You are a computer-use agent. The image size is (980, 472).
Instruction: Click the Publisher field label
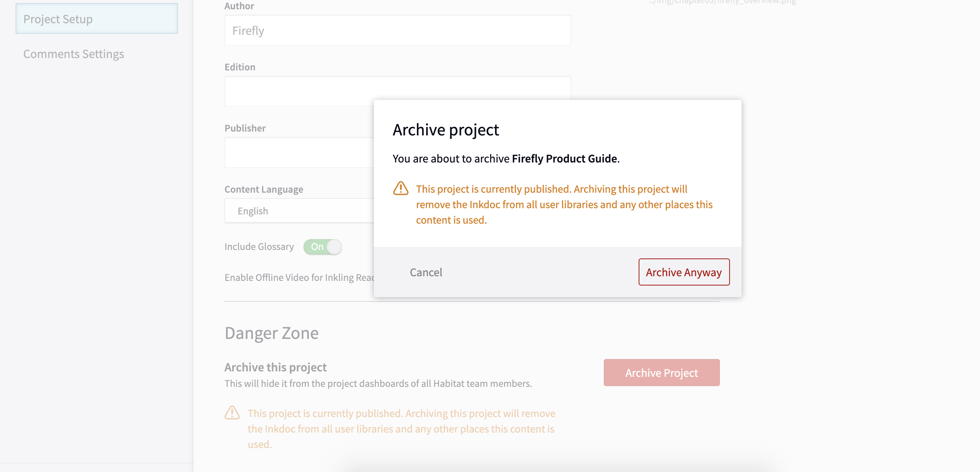245,128
